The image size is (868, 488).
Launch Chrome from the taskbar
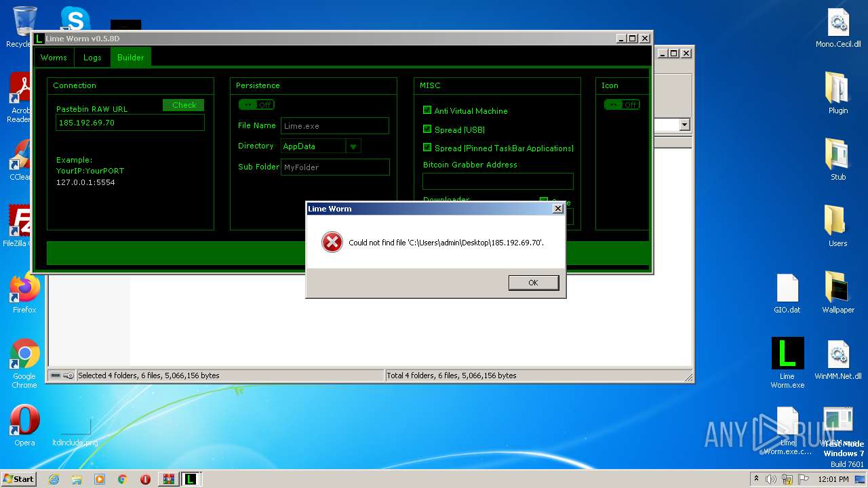point(123,479)
